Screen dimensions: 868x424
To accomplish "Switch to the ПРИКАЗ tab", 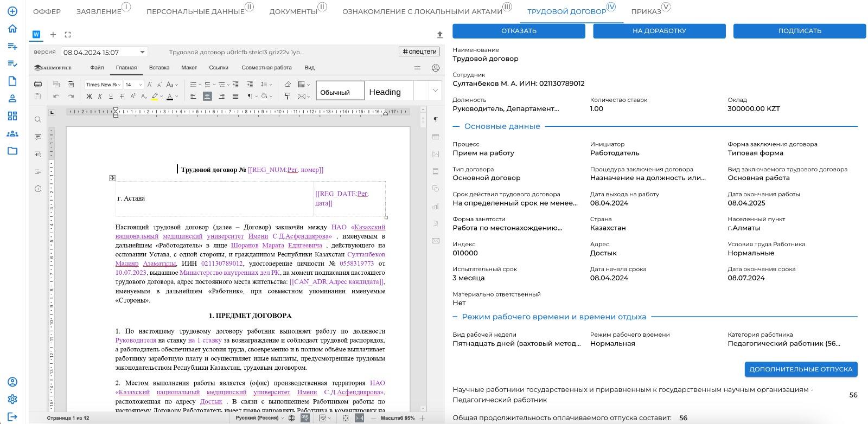I will click(x=646, y=11).
